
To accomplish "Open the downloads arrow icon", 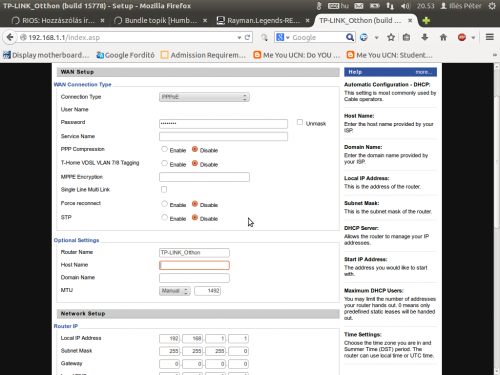I will click(x=425, y=37).
